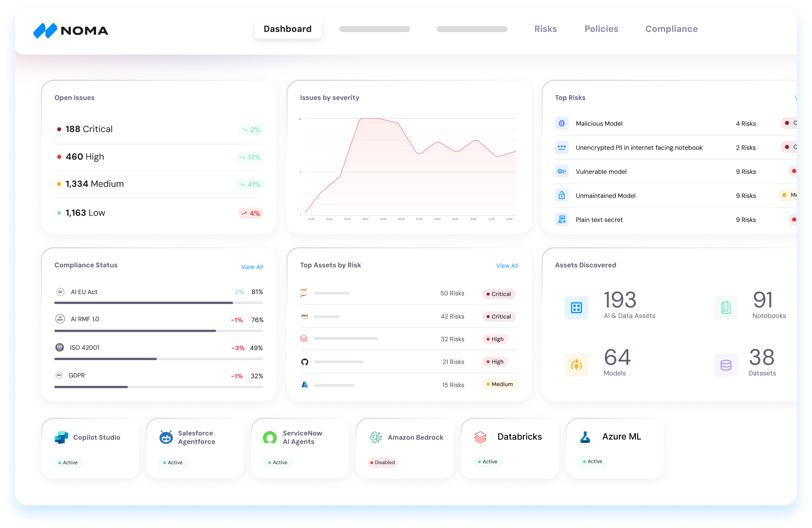Open the Amazon Bedrock integration card

pos(405,448)
